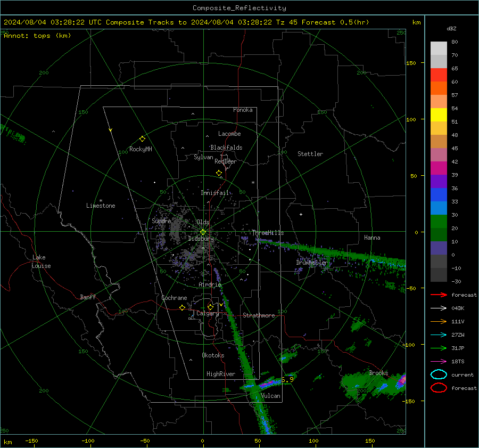Click the green swatch between 30 and 20 dBZ
The image size is (479, 448).
point(439,222)
